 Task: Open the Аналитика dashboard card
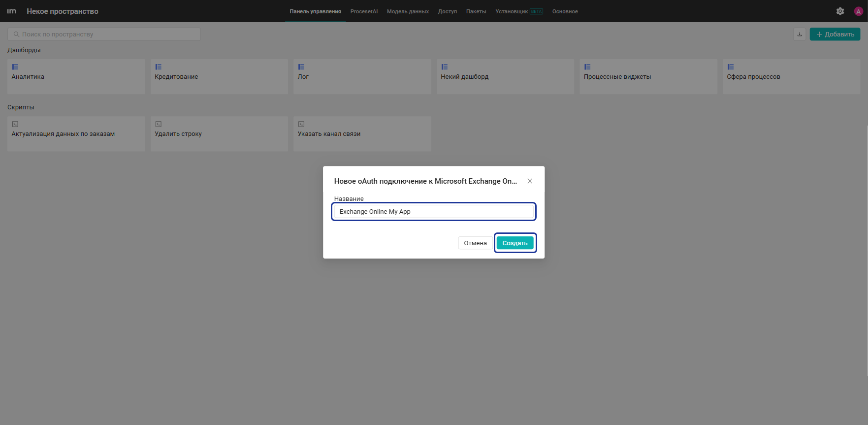(76, 76)
